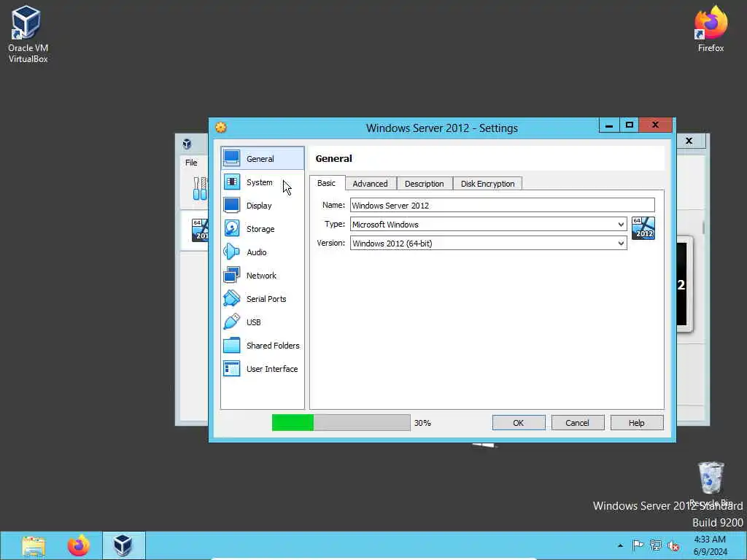This screenshot has width=747, height=560.
Task: Click the Storage disk icon
Action: coord(231,228)
